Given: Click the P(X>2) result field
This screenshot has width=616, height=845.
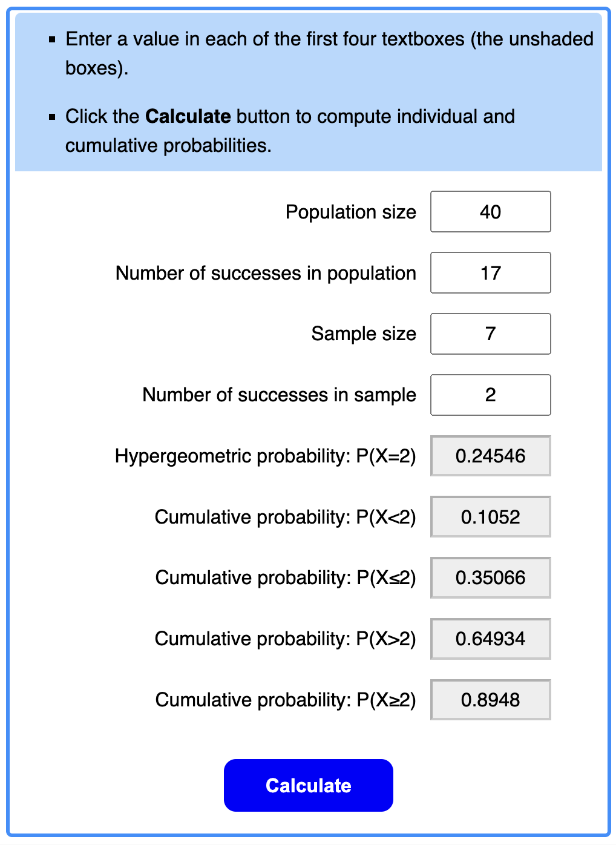Looking at the screenshot, I should coord(490,639).
